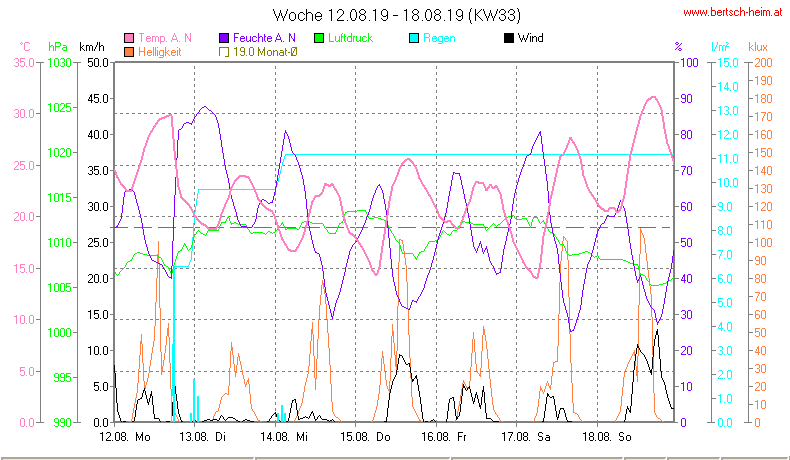Open the www.bertsch-heim.at link

point(733,13)
